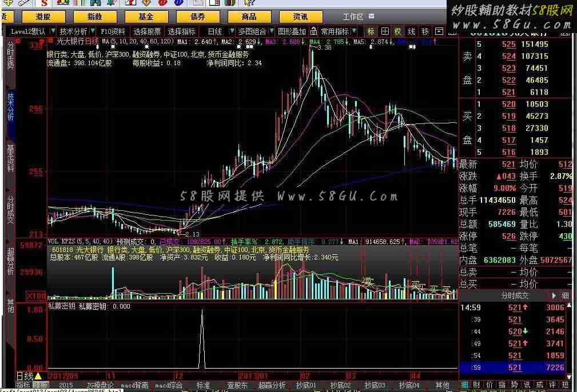Select the bottom 超赢分析 template tab
577x392 pixels.
pos(272,385)
